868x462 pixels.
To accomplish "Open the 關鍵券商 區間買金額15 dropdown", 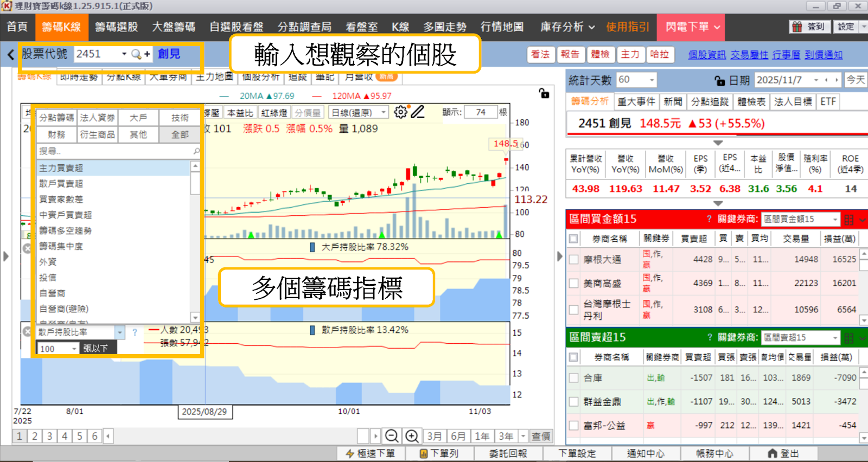I will [835, 219].
